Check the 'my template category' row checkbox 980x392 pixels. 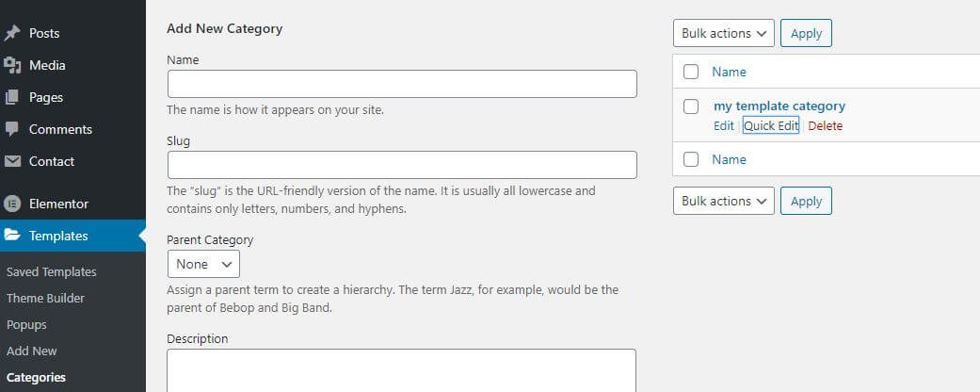point(691,106)
